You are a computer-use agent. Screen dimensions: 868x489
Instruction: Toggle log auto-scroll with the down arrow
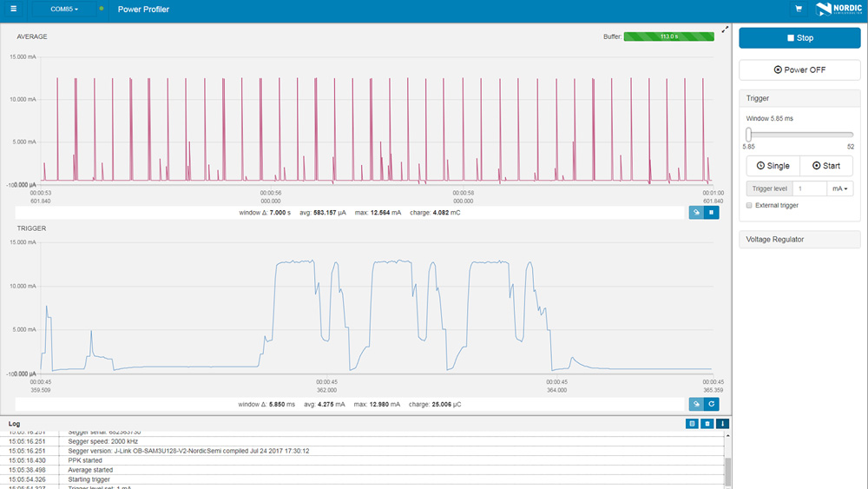pyautogui.click(x=722, y=424)
